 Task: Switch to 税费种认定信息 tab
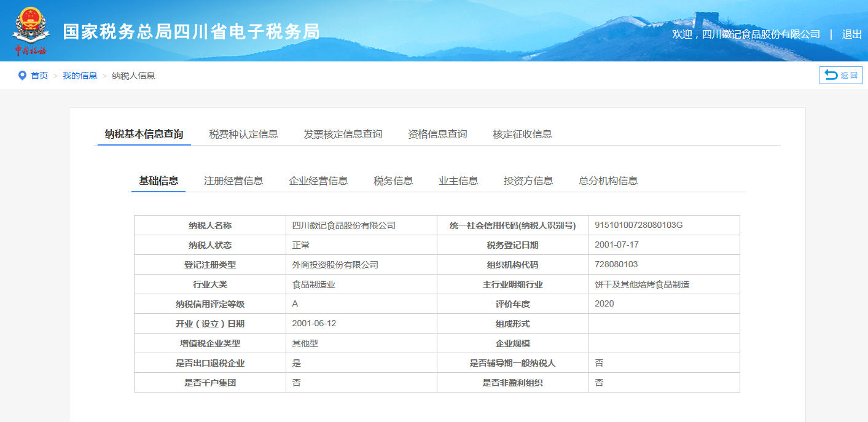tap(243, 134)
